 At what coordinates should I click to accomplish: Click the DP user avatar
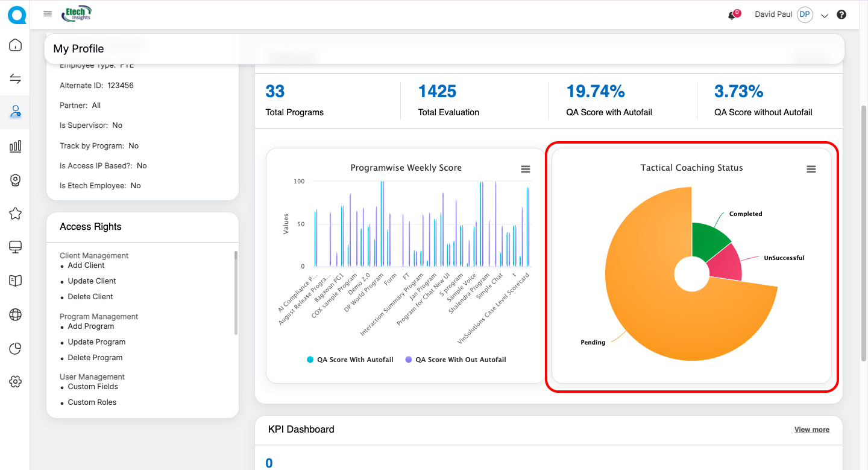point(805,15)
